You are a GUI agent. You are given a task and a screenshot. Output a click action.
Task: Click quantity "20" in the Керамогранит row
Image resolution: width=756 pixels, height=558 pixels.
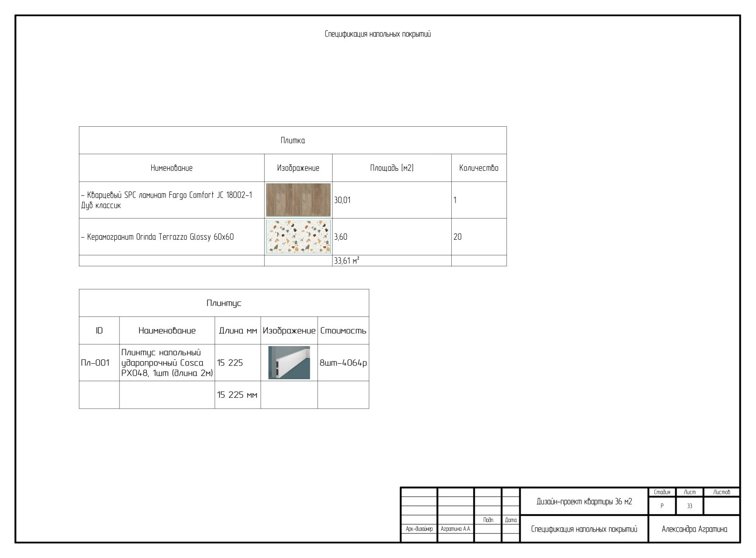457,237
